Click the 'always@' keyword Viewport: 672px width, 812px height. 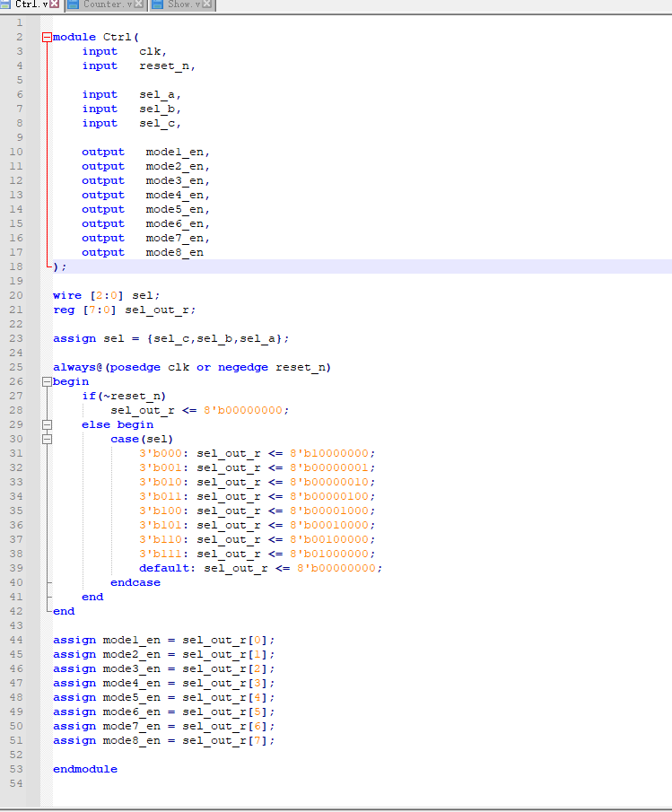(x=78, y=367)
